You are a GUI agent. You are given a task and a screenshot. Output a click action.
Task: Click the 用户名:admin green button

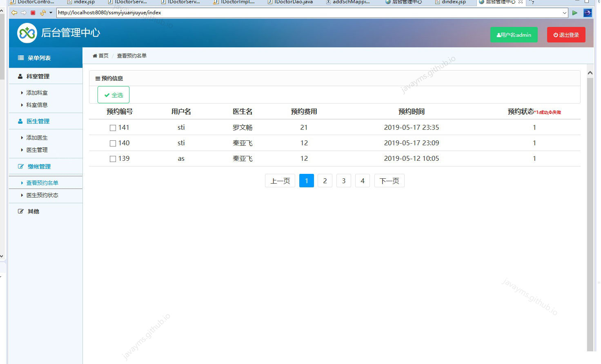(x=514, y=35)
